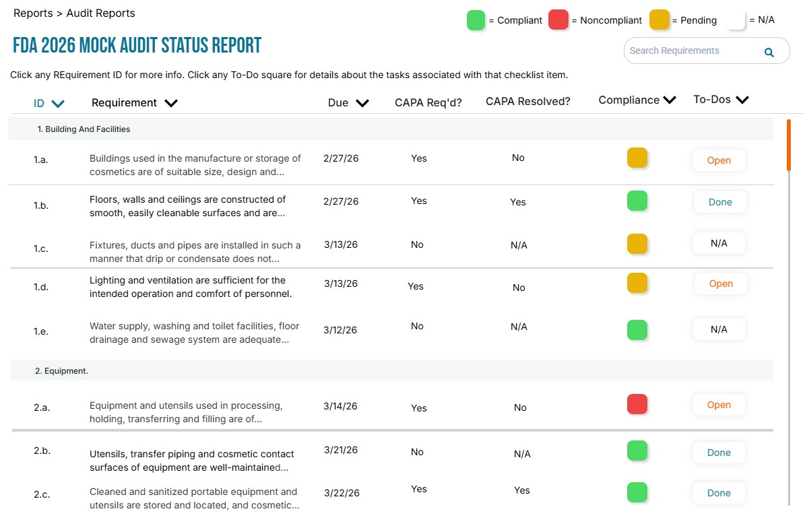
Task: Click the search magnifier icon
Action: coord(769,51)
